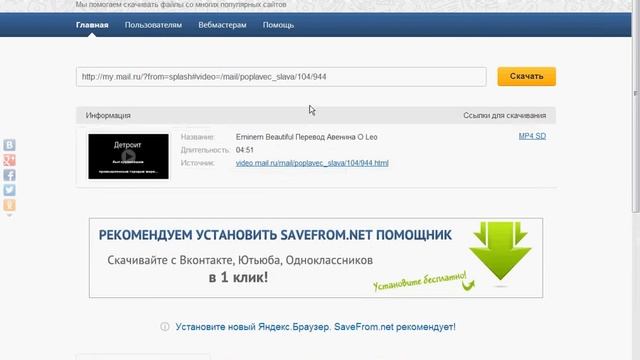Click the duration value 04:51
The width and height of the screenshot is (640, 360).
pos(245,150)
